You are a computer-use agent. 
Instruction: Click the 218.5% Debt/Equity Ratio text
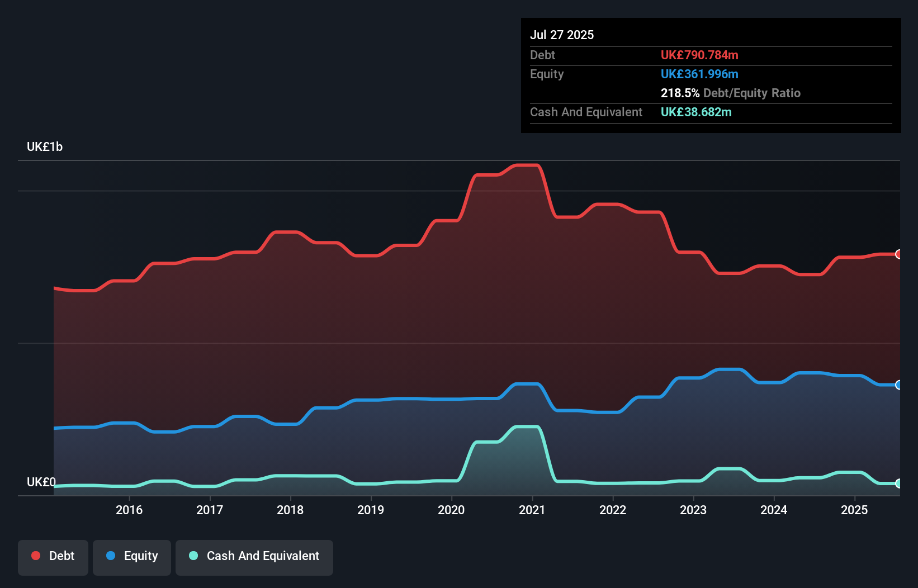pyautogui.click(x=731, y=93)
